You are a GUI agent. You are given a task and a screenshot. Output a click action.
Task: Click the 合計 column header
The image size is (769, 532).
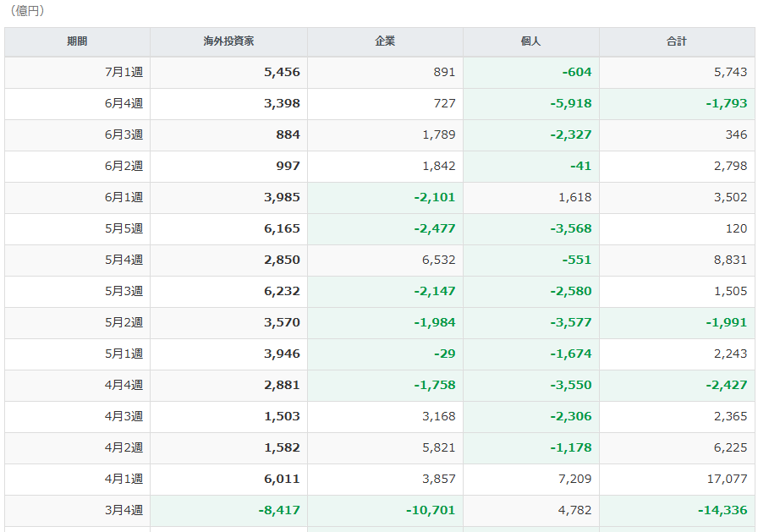pos(677,41)
